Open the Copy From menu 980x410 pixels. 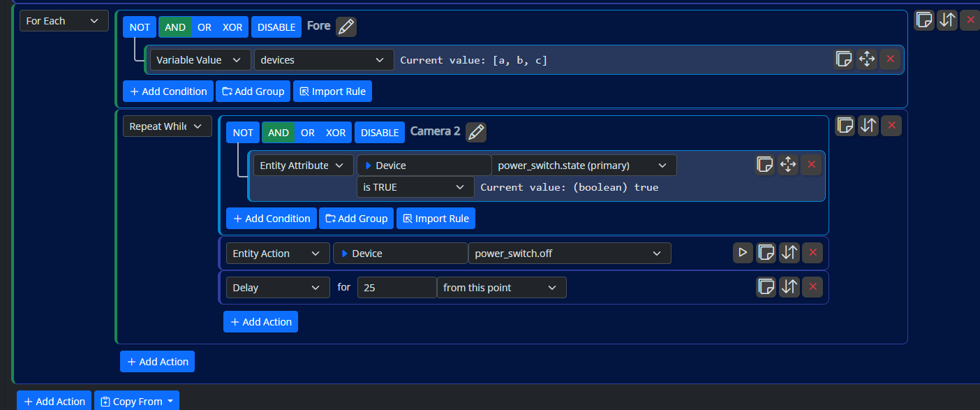coord(137,401)
